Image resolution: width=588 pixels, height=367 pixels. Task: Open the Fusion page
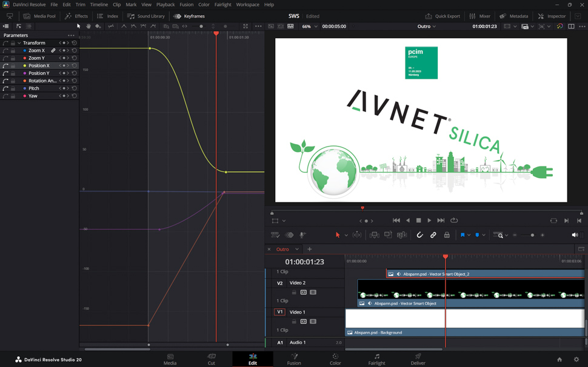pyautogui.click(x=294, y=359)
